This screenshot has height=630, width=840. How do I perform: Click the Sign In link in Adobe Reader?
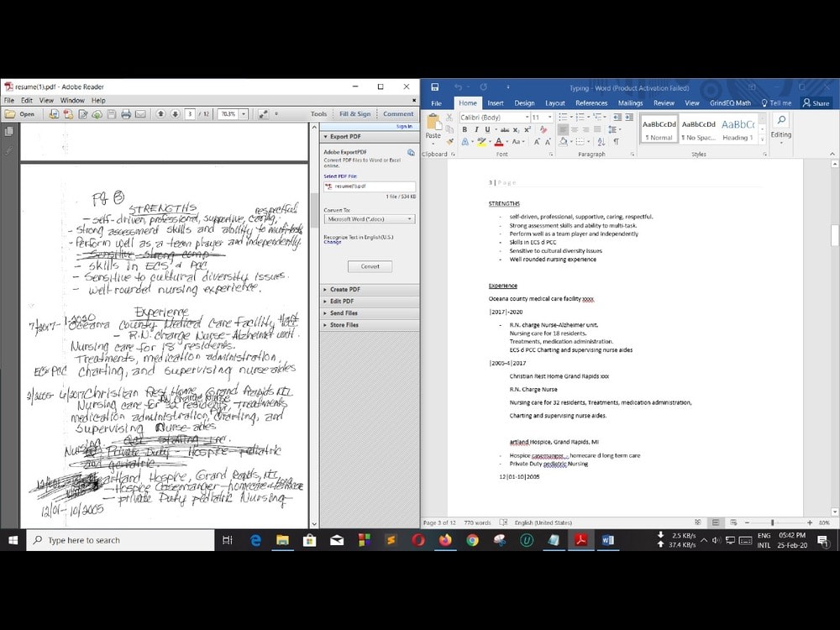click(x=405, y=127)
